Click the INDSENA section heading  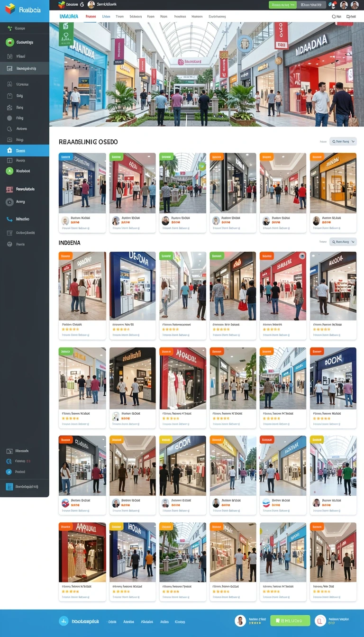point(69,243)
